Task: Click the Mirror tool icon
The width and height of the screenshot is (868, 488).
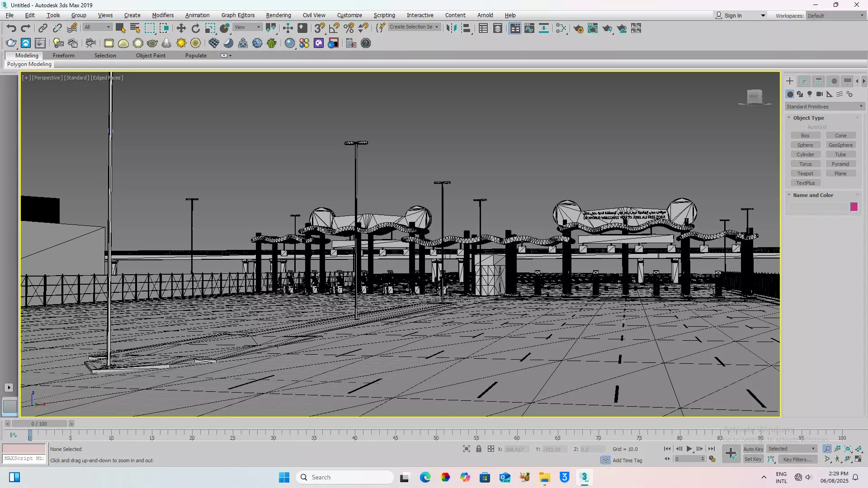Action: point(451,28)
